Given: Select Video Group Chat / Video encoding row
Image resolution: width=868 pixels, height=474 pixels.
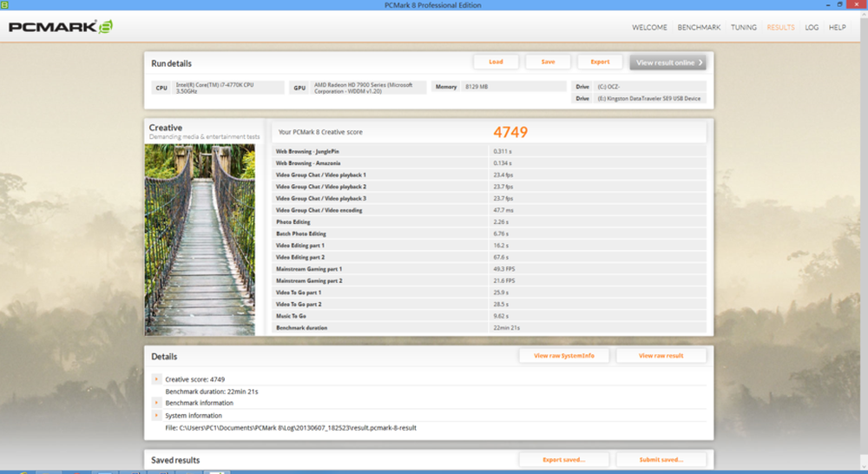Looking at the screenshot, I should pos(490,210).
